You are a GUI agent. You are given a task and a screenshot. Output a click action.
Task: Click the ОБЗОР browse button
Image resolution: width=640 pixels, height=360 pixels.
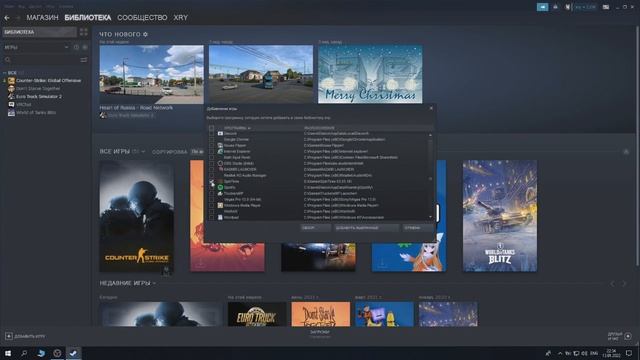pyautogui.click(x=315, y=228)
